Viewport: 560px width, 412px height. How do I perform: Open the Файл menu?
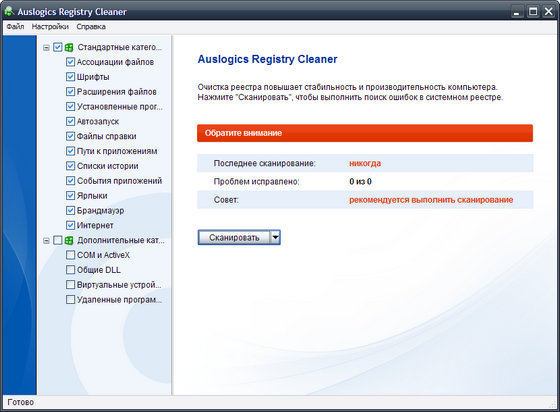(15, 27)
